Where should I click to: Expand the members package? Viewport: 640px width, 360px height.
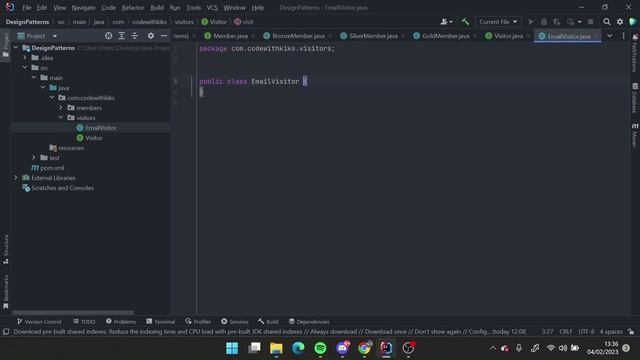(61, 108)
